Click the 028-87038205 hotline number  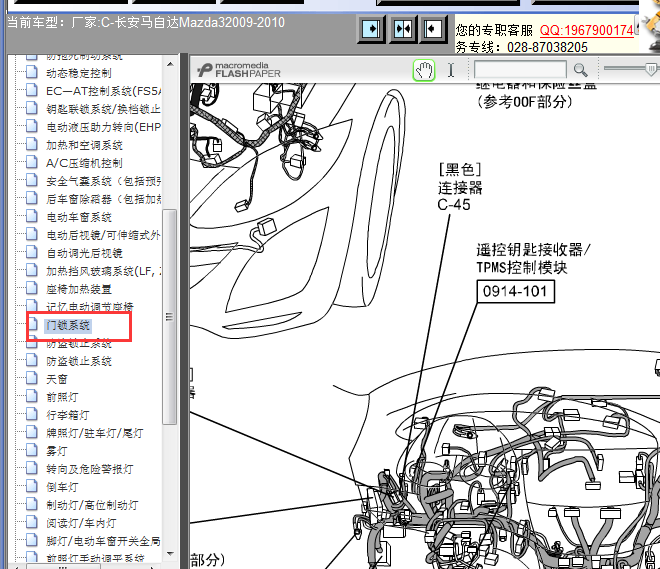[547, 47]
